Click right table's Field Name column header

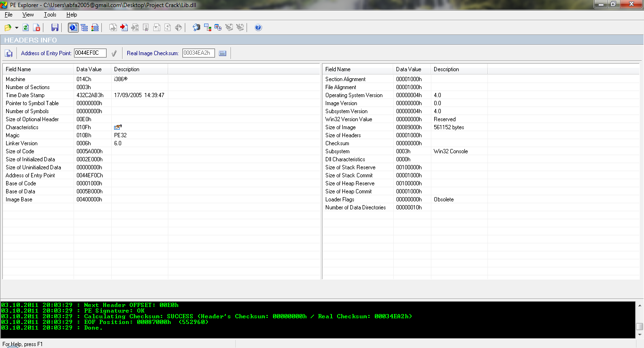[x=358, y=69]
